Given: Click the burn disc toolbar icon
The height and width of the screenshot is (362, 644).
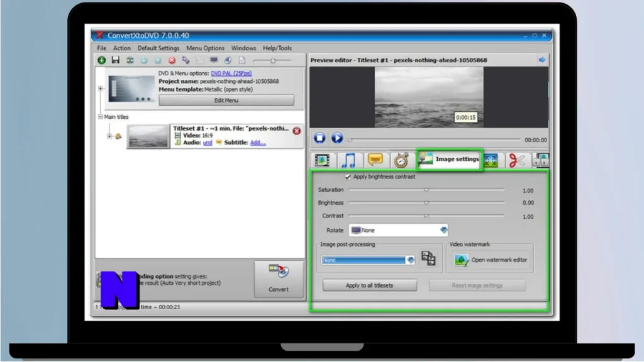Looking at the screenshot, I should click(x=228, y=60).
